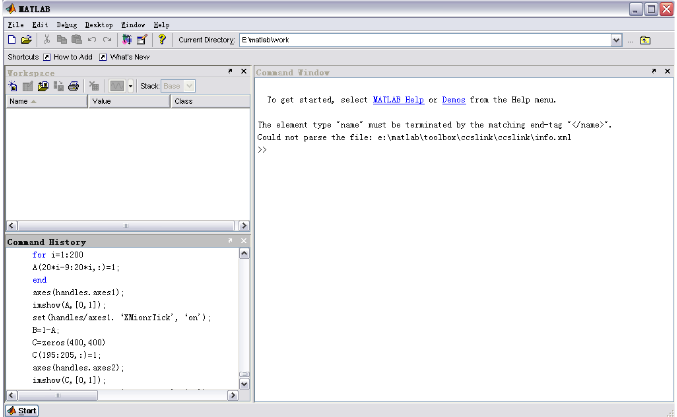Open the Stack Base dropdown
This screenshot has width=677, height=417.
click(x=178, y=86)
